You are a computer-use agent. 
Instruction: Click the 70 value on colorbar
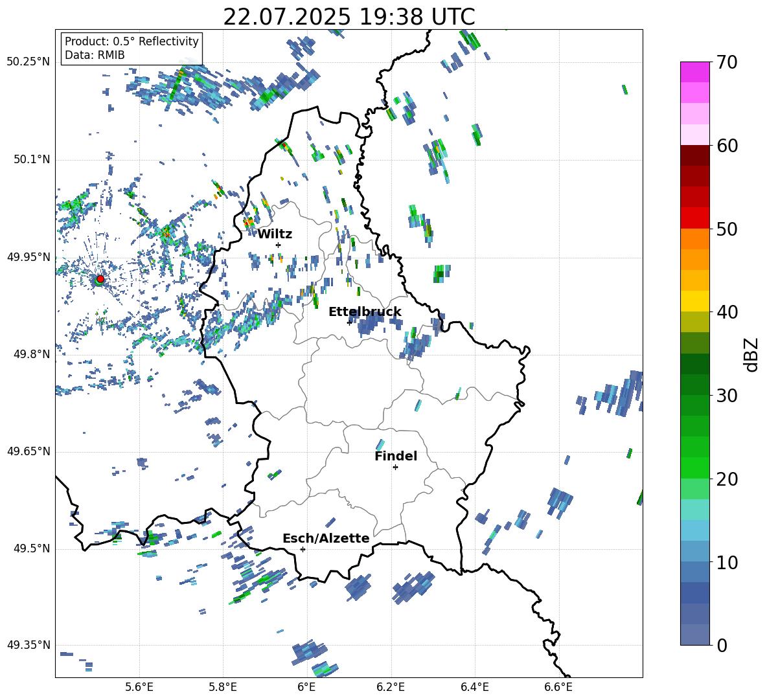(x=727, y=63)
